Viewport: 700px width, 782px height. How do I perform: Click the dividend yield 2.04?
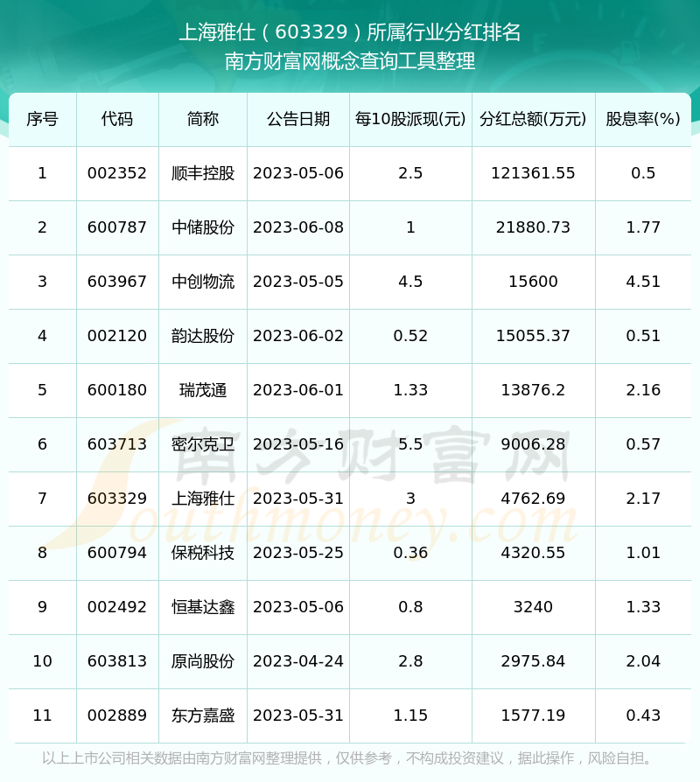pos(643,661)
